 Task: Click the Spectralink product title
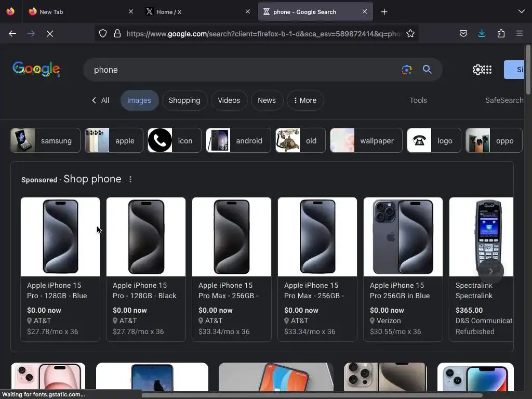[474, 290]
